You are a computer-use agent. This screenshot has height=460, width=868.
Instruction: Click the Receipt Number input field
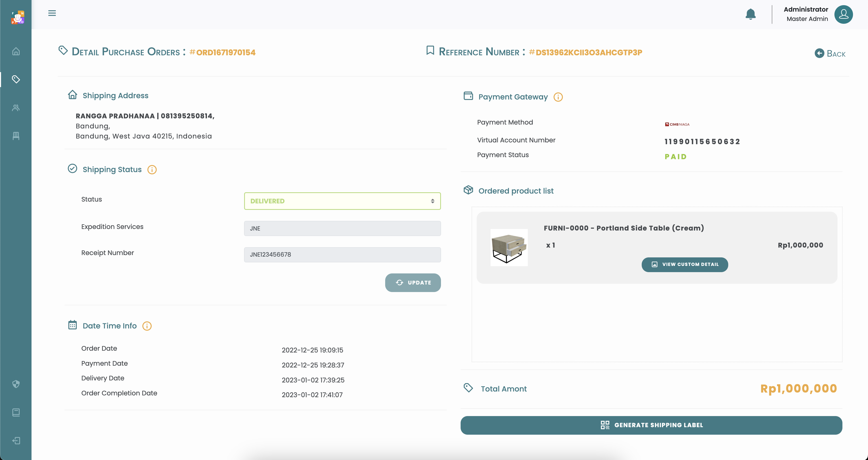[x=342, y=255]
